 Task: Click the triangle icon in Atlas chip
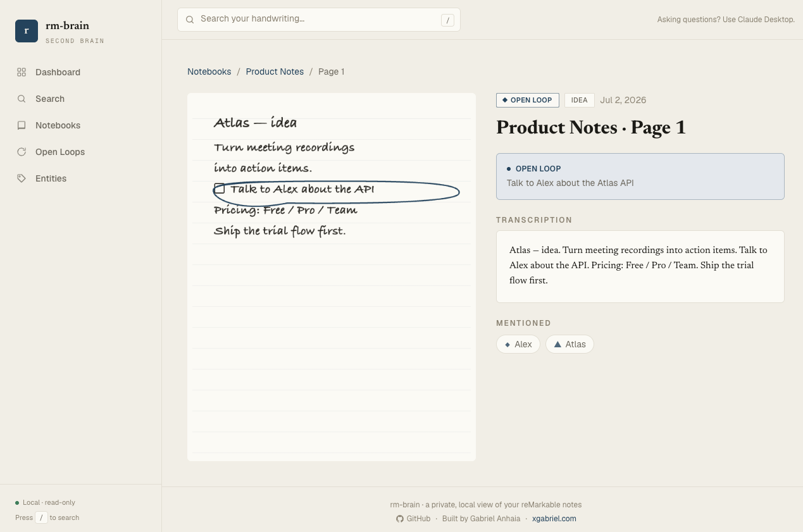click(557, 344)
